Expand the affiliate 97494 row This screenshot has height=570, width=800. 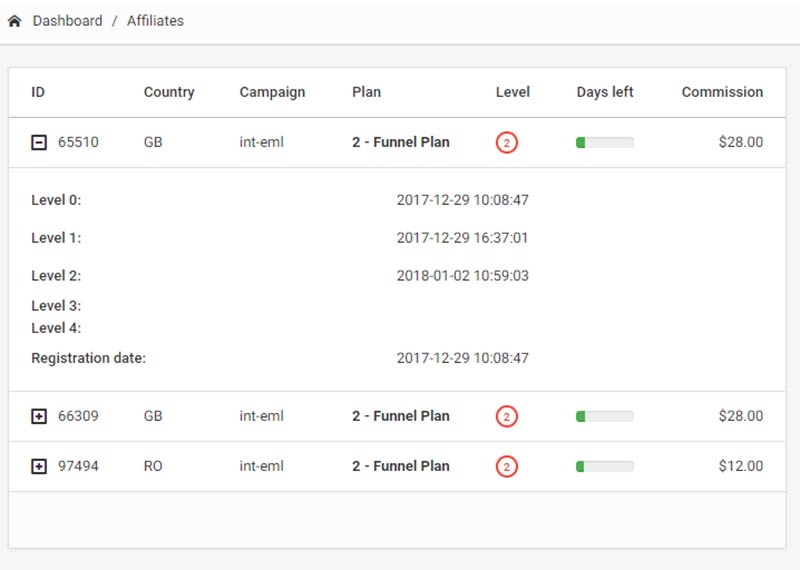pos(39,467)
